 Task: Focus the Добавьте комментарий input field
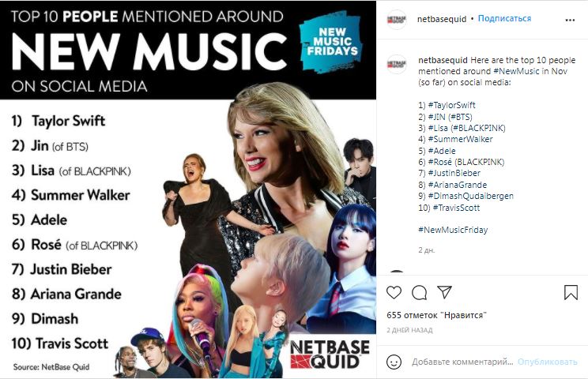462,362
